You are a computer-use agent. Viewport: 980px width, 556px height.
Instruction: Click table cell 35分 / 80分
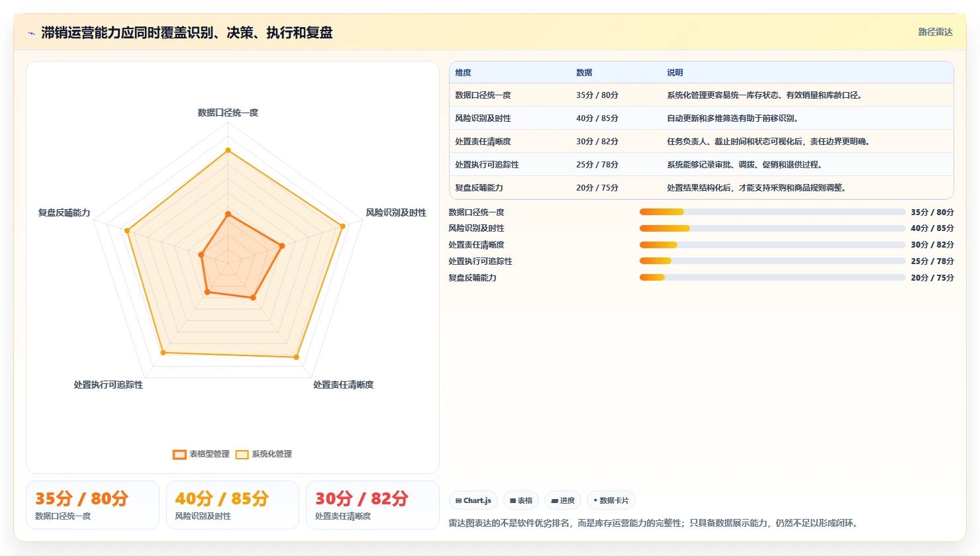click(x=597, y=95)
